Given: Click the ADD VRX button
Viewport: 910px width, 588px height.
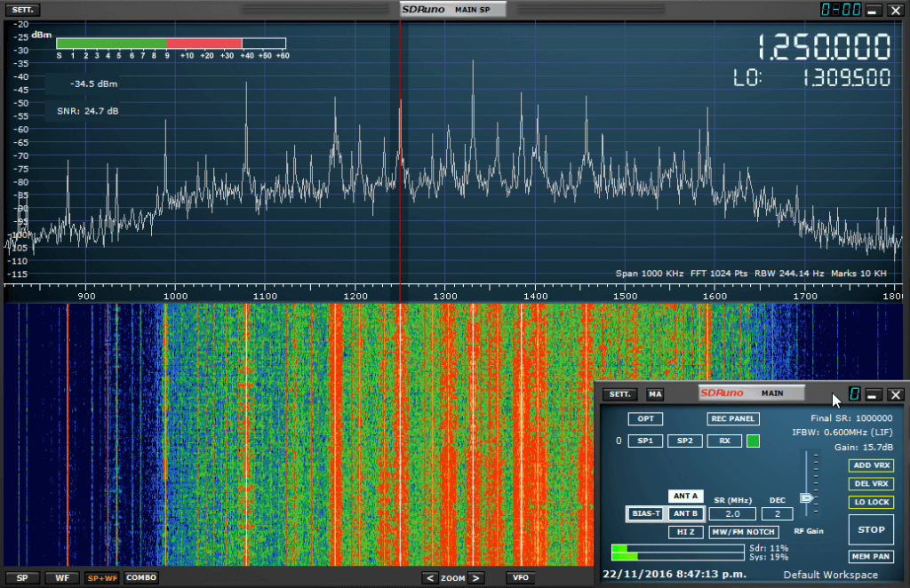Looking at the screenshot, I should [871, 465].
